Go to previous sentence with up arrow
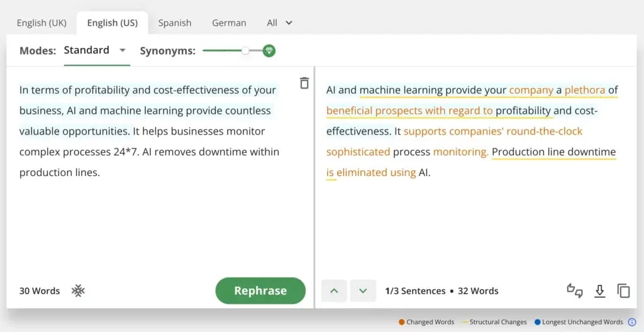This screenshot has width=644, height=332. (x=334, y=290)
